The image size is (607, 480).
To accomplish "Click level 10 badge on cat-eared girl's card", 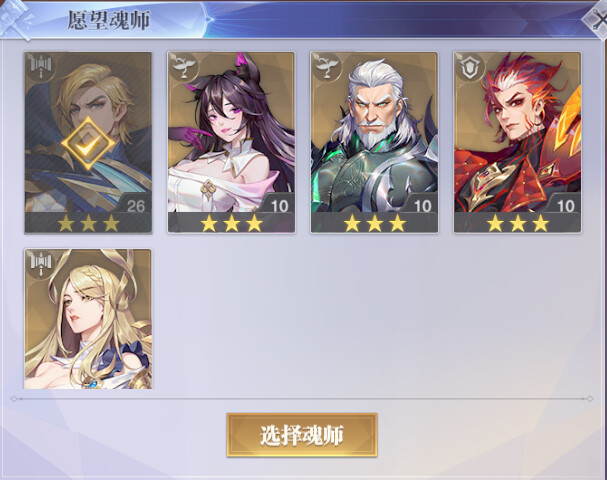I will point(279,206).
